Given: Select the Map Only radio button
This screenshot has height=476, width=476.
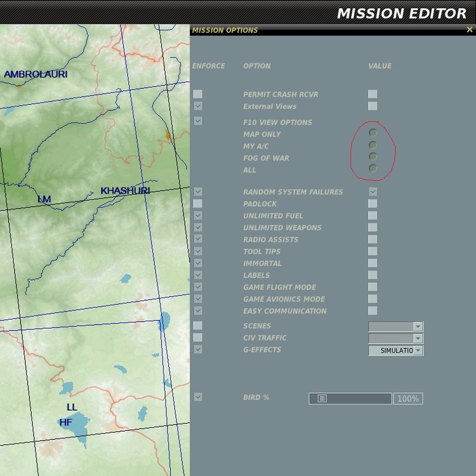Looking at the screenshot, I should pyautogui.click(x=373, y=133).
